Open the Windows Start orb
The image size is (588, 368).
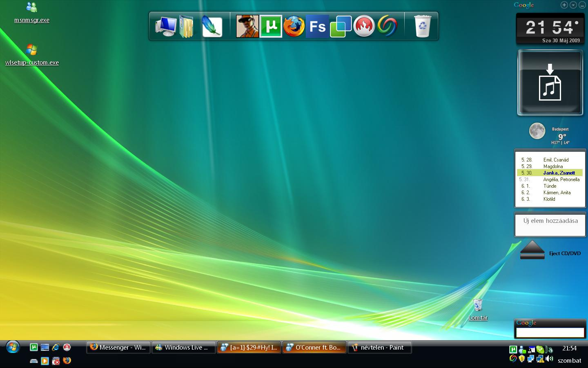pyautogui.click(x=13, y=347)
